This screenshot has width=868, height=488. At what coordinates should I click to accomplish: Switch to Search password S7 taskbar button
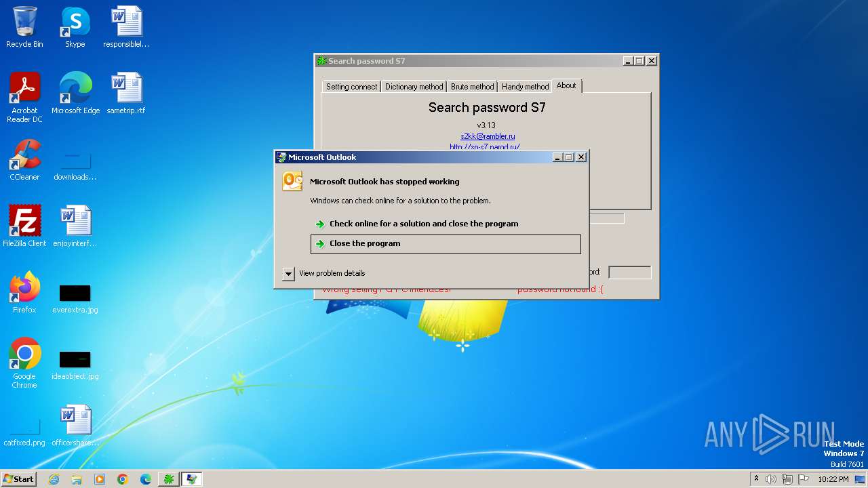click(x=169, y=479)
